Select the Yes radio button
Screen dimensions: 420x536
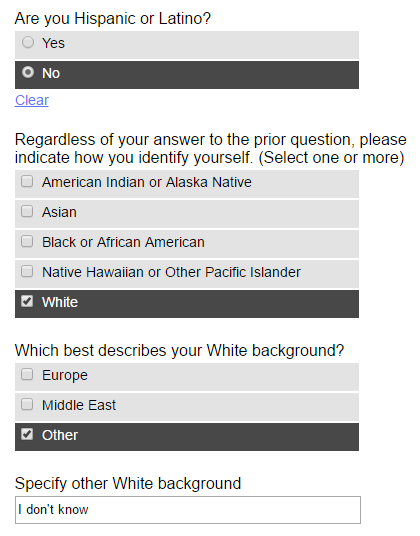[28, 42]
